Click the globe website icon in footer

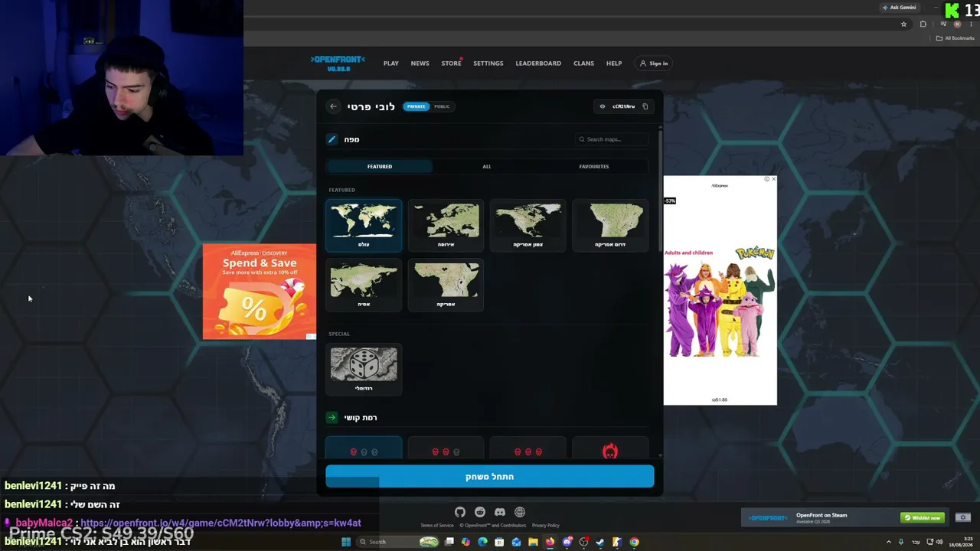(x=520, y=512)
